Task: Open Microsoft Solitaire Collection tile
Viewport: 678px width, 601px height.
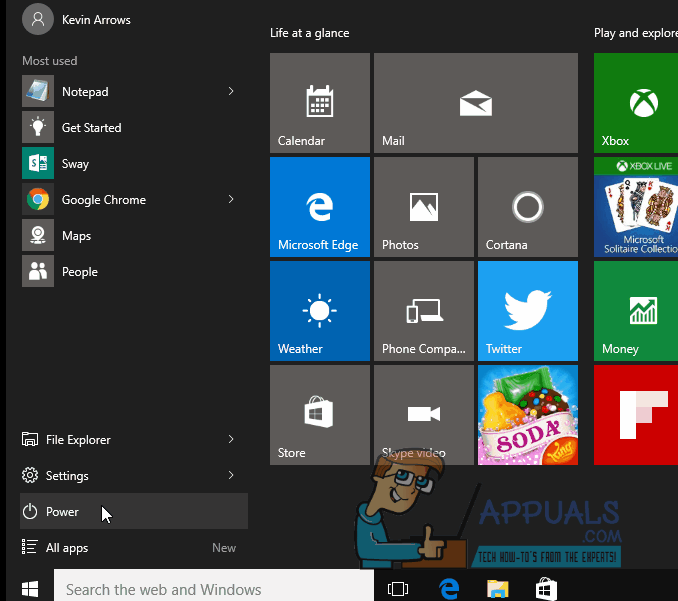Action: [636, 207]
